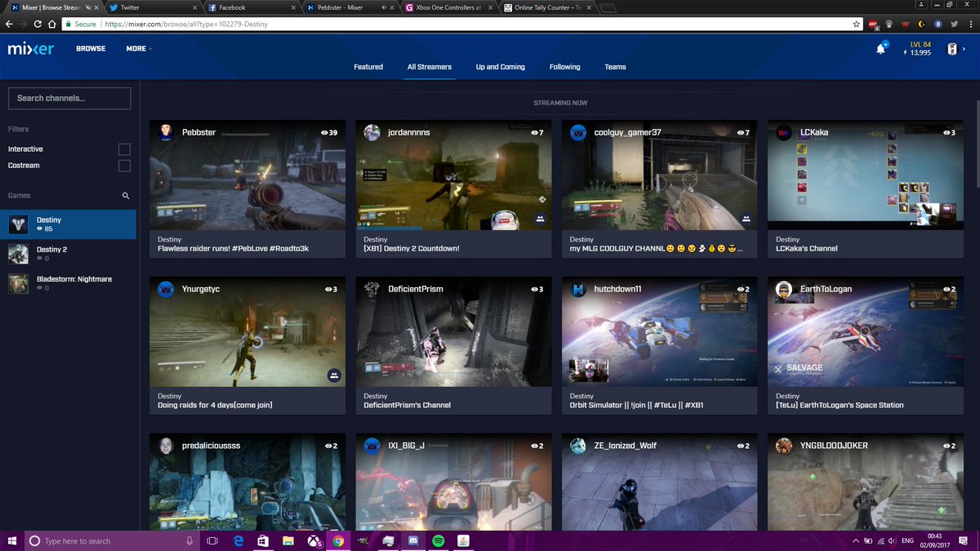The width and height of the screenshot is (980, 551).
Task: Open 'Doing raids for 4 days' title
Action: click(x=215, y=405)
